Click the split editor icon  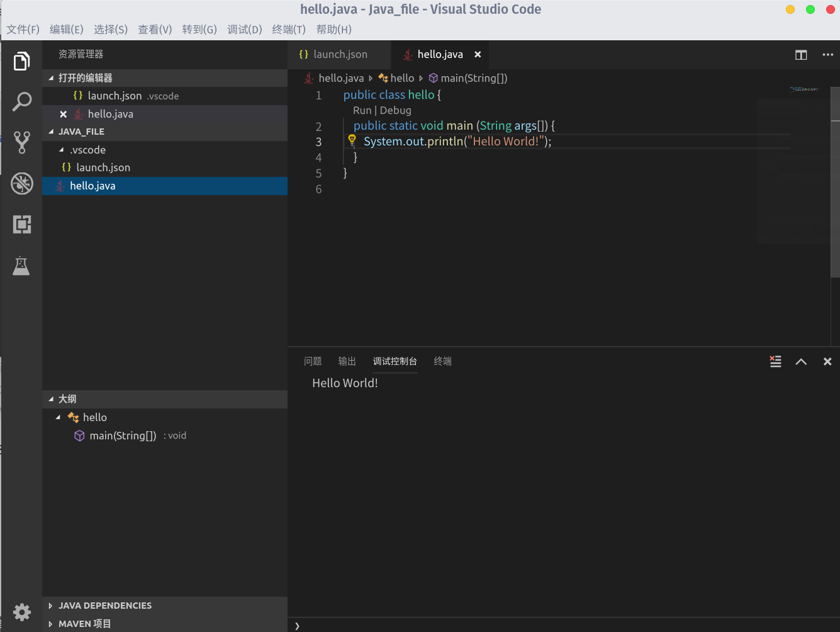click(801, 55)
